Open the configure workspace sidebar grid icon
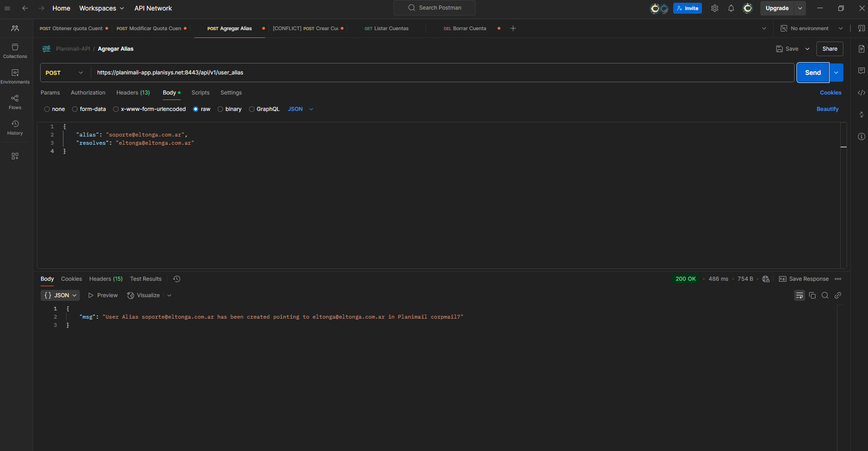This screenshot has width=868, height=451. [15, 156]
